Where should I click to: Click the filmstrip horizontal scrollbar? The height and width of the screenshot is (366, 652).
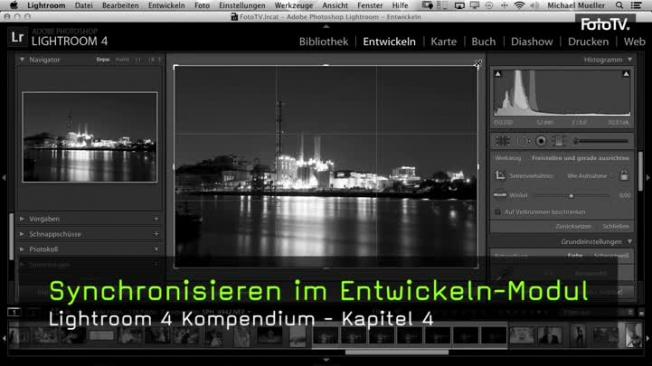[397, 352]
